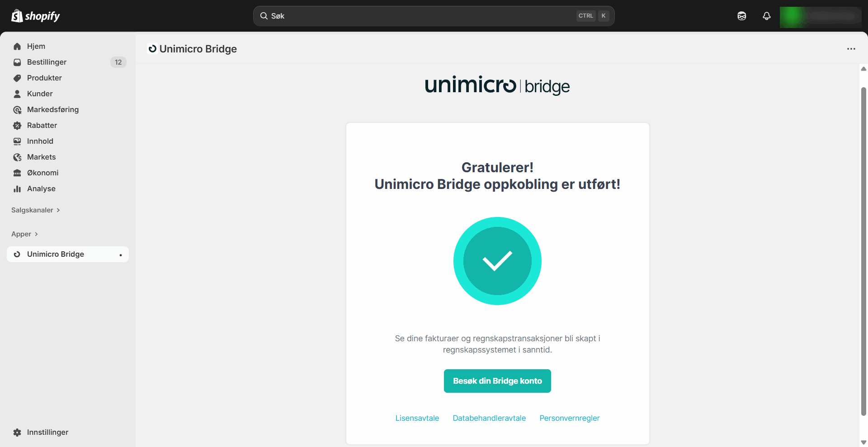Select the Rabatter discount icon
868x447 pixels.
tap(17, 125)
